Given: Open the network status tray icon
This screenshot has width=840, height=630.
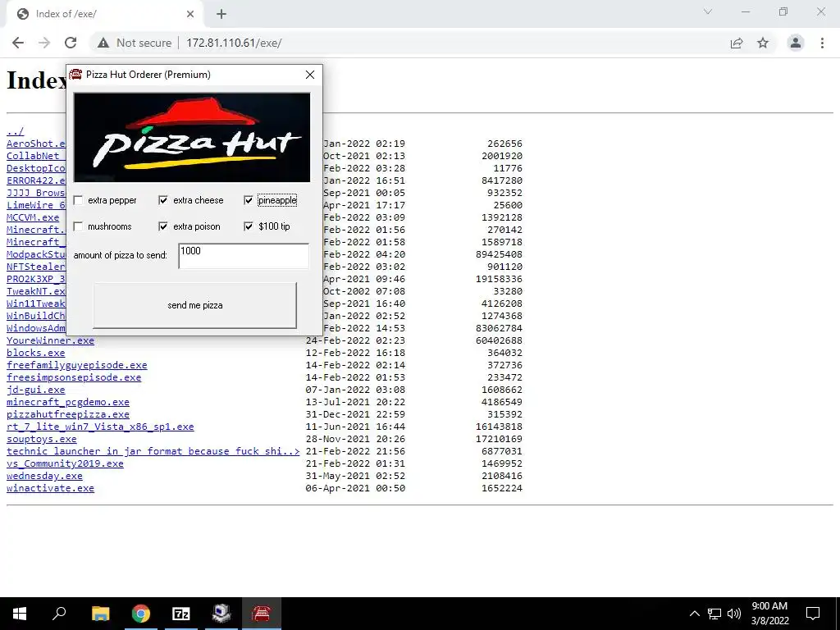Looking at the screenshot, I should coord(714,614).
